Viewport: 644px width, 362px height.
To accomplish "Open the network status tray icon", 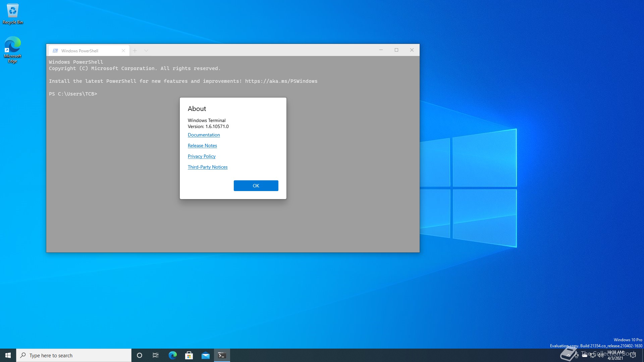I will click(x=593, y=355).
